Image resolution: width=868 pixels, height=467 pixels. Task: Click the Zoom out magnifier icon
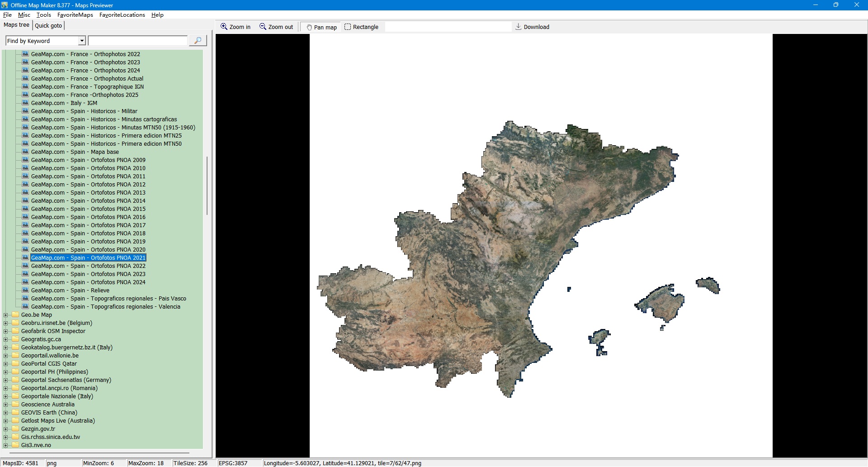[263, 27]
